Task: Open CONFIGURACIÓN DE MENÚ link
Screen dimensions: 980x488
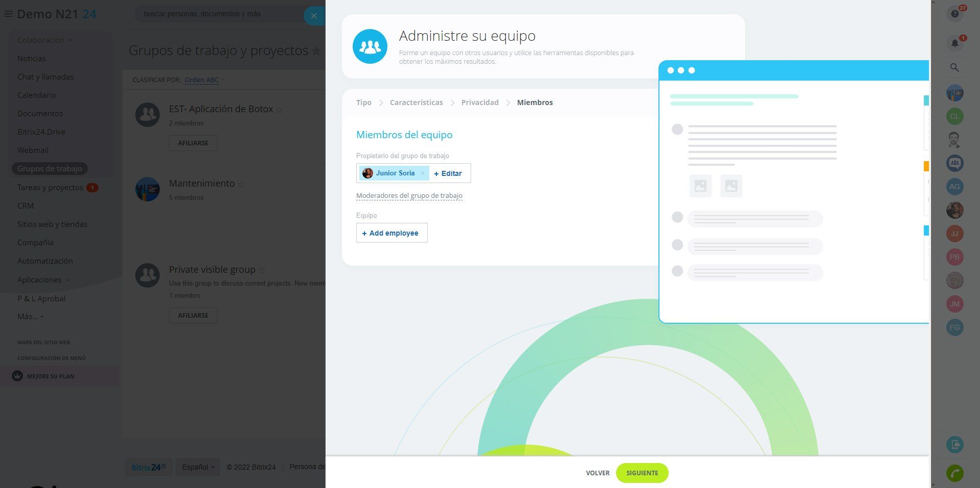Action: 52,358
